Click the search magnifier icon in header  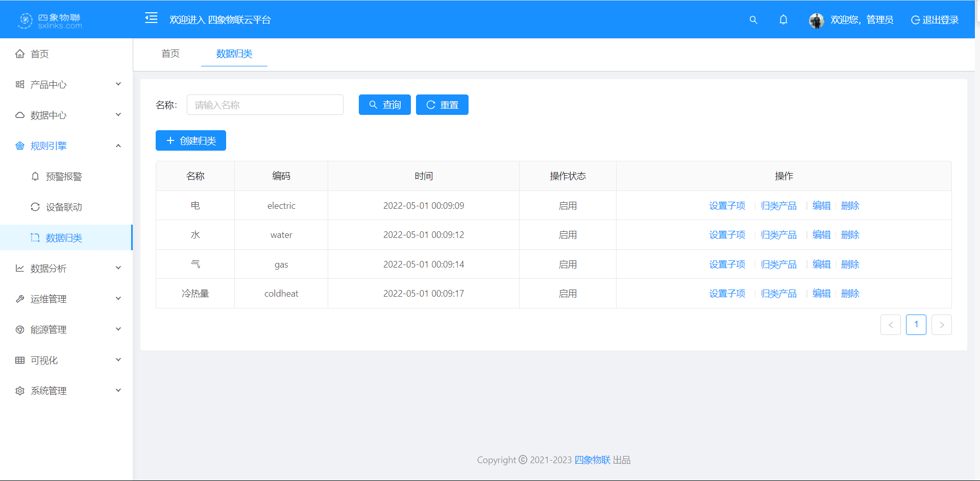753,20
